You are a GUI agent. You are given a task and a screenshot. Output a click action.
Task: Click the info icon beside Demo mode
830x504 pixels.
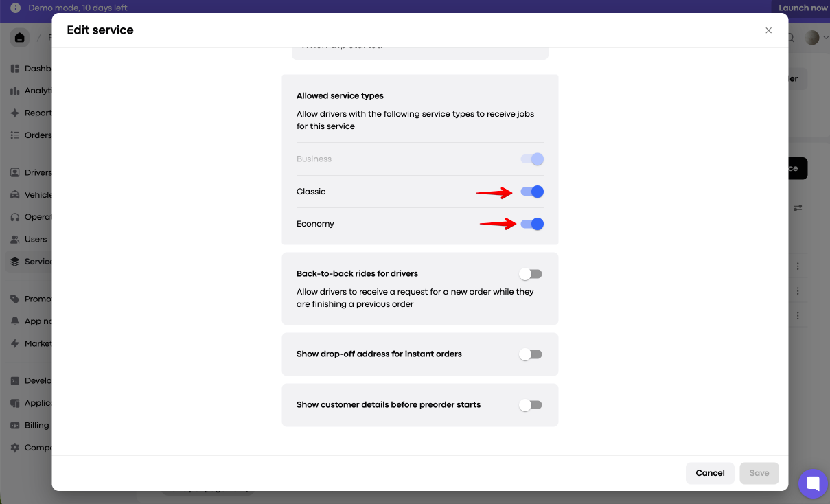(15, 8)
